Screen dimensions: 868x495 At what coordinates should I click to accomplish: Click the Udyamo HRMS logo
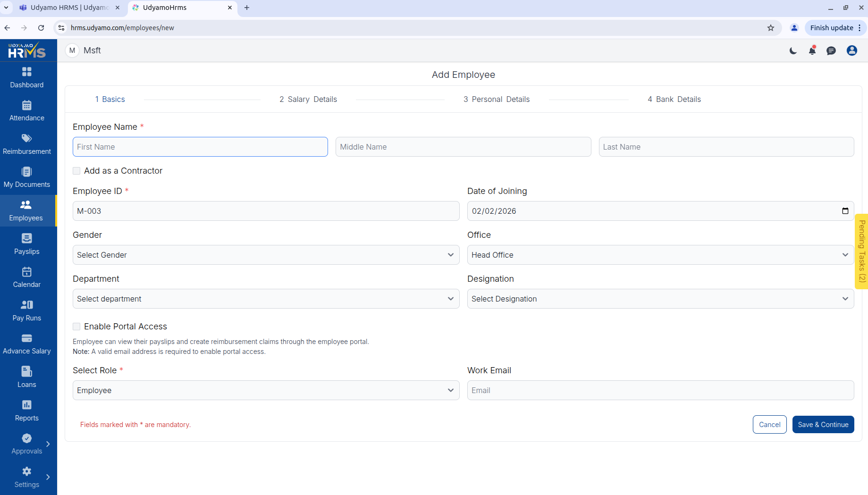click(x=27, y=50)
